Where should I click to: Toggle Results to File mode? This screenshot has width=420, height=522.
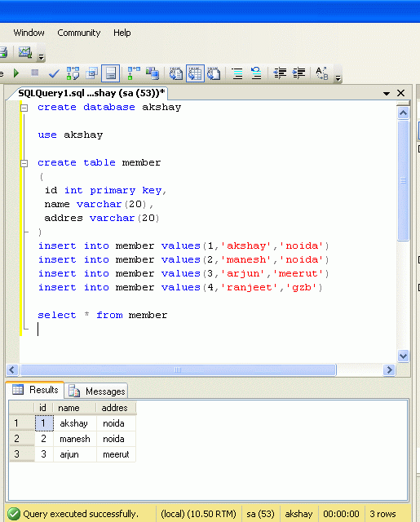pyautogui.click(x=214, y=73)
